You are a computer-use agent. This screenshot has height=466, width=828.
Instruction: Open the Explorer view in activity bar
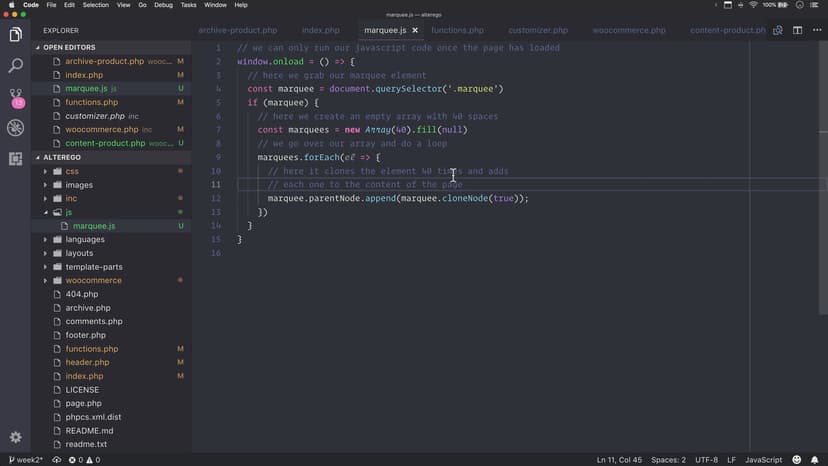[x=15, y=35]
